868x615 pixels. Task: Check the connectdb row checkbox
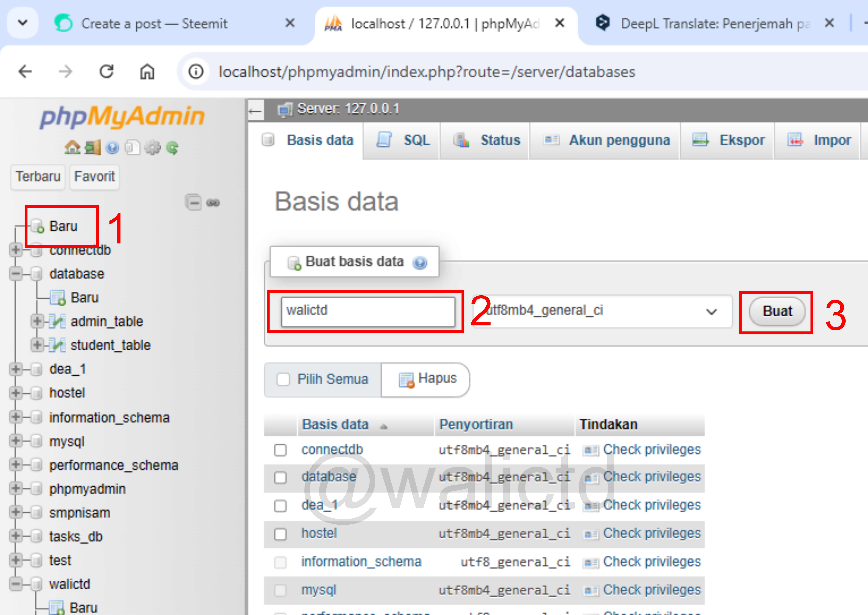click(280, 450)
